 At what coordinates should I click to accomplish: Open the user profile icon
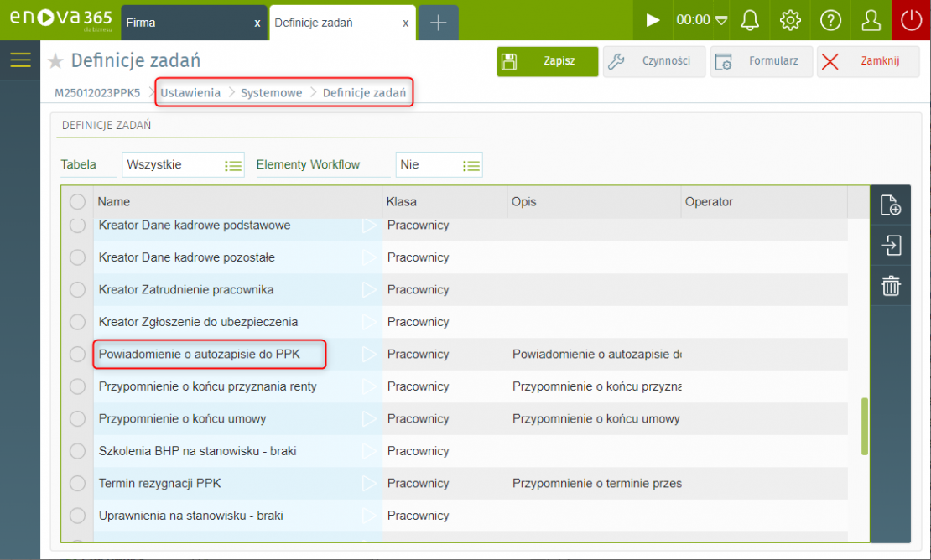871,20
